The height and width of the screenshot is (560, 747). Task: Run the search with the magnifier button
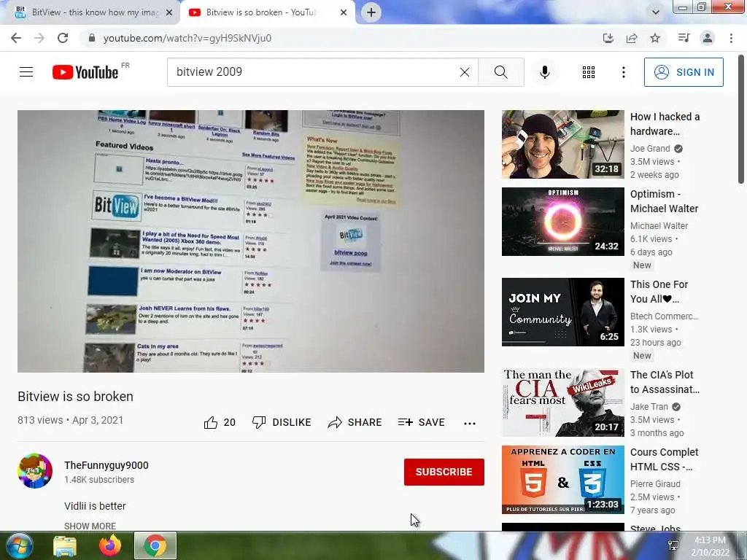[500, 72]
